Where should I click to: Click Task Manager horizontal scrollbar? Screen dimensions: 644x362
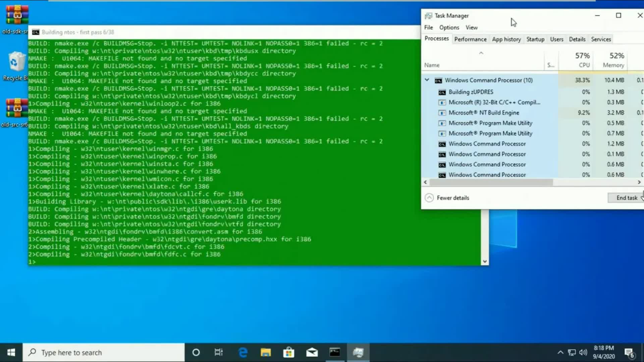pos(491,182)
